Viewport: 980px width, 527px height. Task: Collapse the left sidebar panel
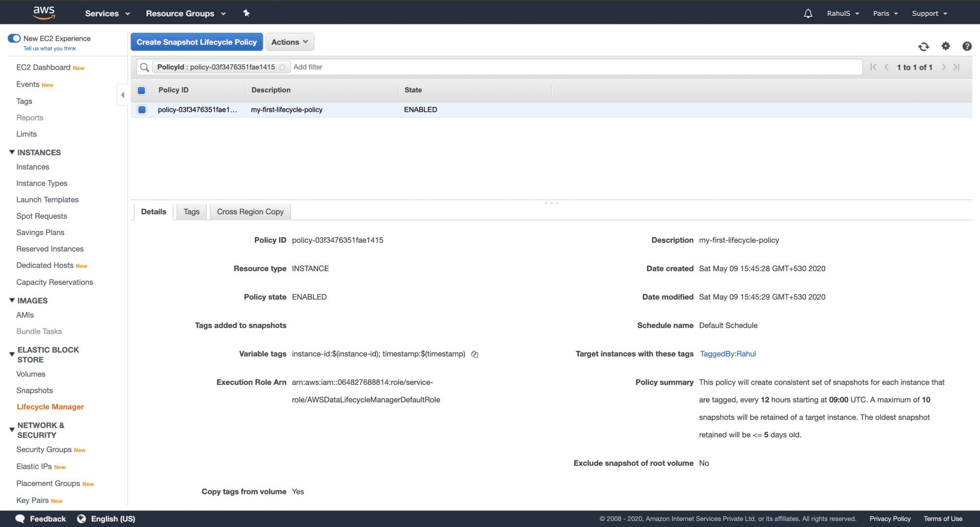(122, 94)
